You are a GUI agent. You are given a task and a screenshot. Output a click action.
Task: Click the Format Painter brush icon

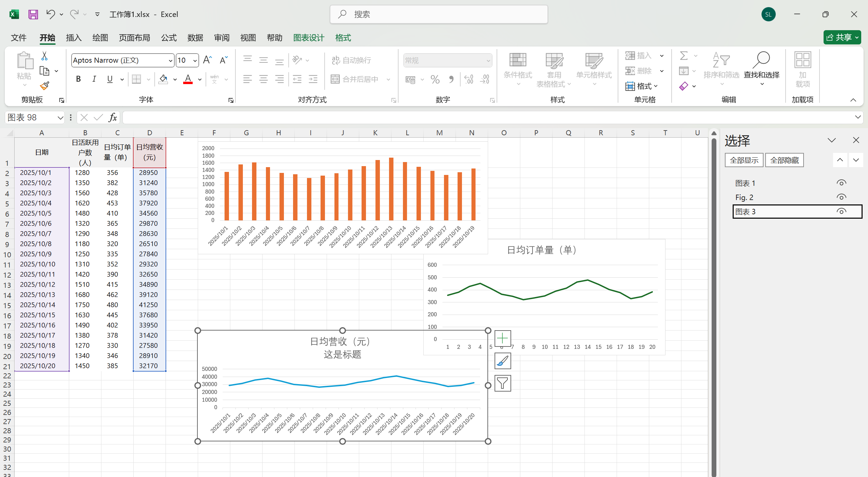click(x=44, y=86)
